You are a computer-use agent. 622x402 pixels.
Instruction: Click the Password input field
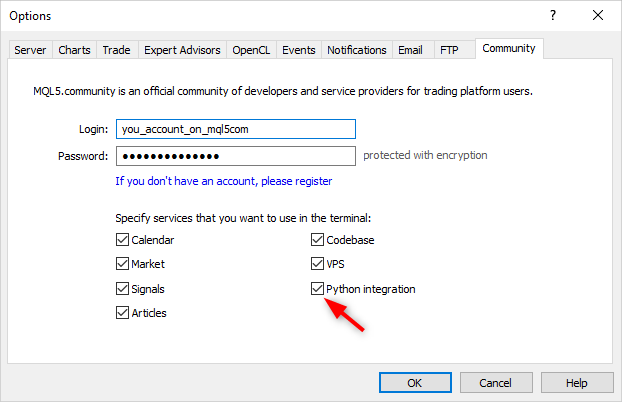[x=235, y=156]
